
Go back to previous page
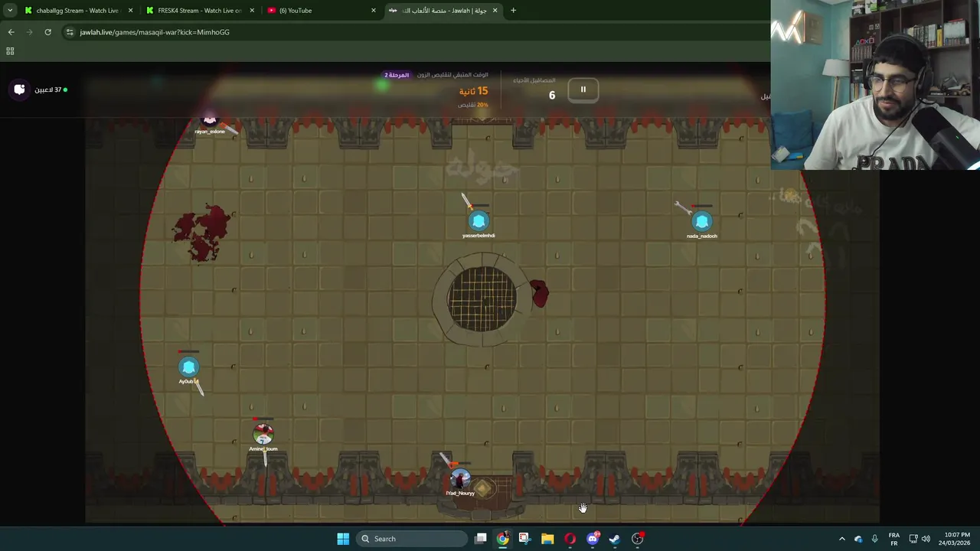pyautogui.click(x=11, y=32)
